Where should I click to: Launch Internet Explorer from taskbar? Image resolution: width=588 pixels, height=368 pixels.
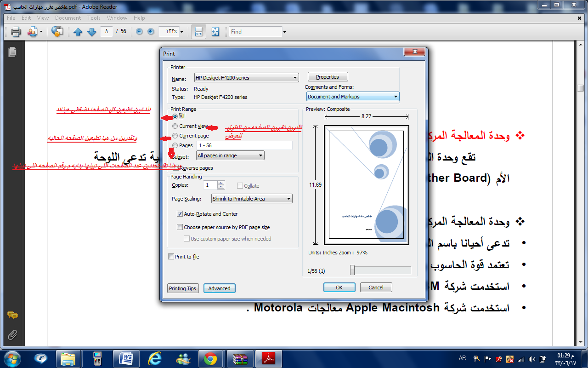(x=155, y=358)
